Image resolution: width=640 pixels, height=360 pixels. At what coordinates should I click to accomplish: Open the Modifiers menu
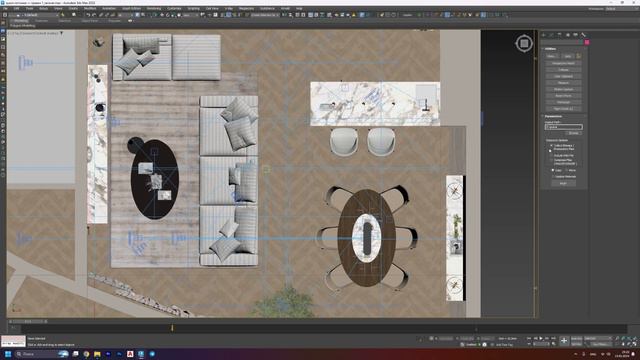(90, 9)
